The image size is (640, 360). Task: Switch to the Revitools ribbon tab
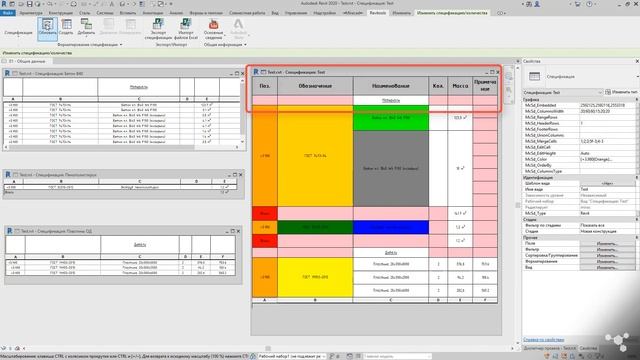click(x=378, y=13)
